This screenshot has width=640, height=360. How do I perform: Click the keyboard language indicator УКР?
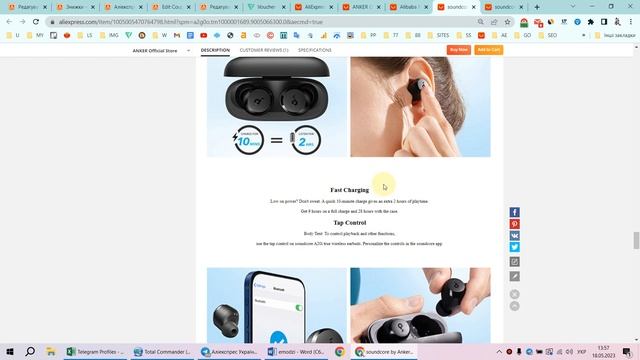point(581,351)
